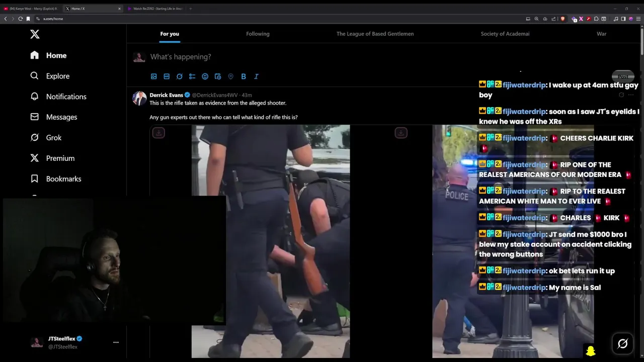The height and width of the screenshot is (362, 644).
Task: Switch to the War timeline tab
Action: tap(601, 34)
